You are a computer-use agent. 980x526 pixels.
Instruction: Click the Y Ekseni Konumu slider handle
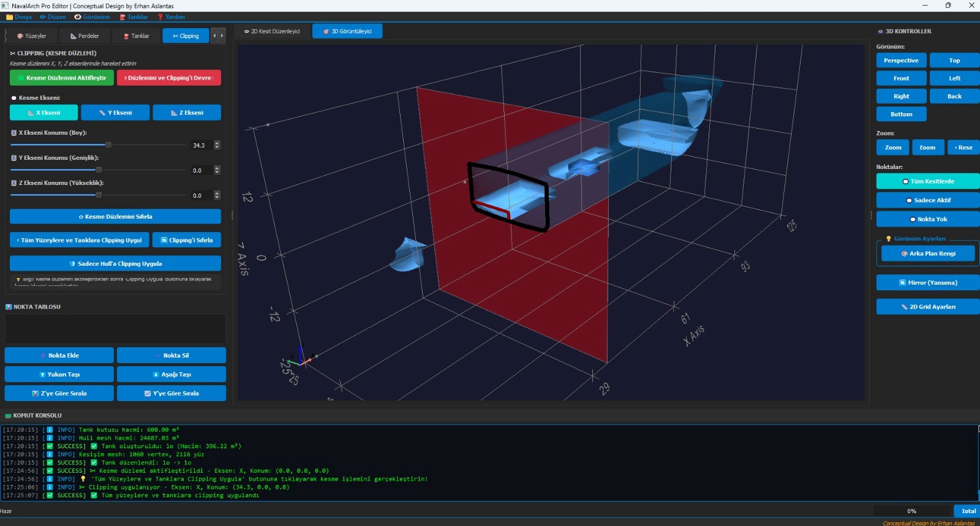pyautogui.click(x=99, y=170)
